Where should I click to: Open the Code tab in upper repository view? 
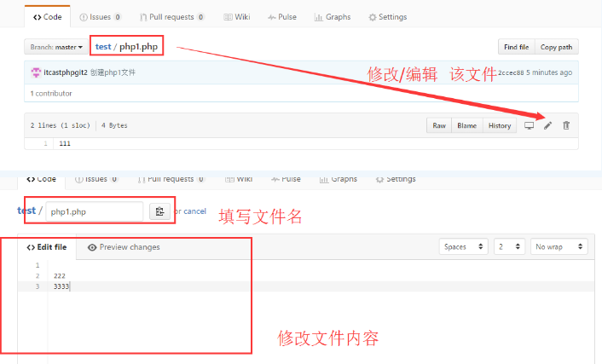click(x=47, y=17)
